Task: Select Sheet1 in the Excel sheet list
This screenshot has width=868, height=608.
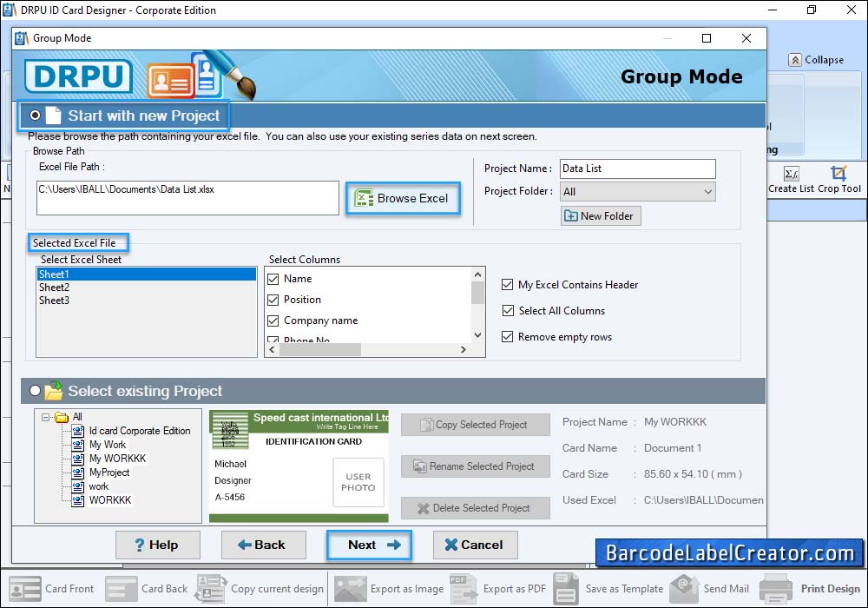Action: click(147, 274)
